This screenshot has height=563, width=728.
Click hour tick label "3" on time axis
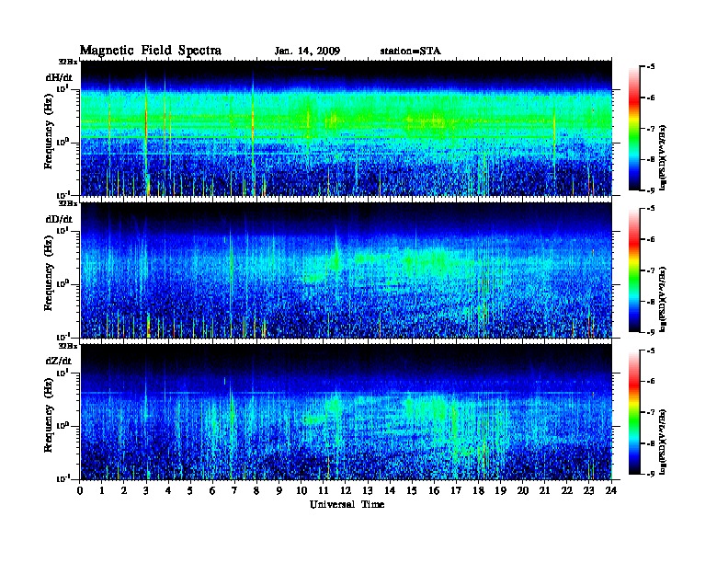tap(146, 490)
